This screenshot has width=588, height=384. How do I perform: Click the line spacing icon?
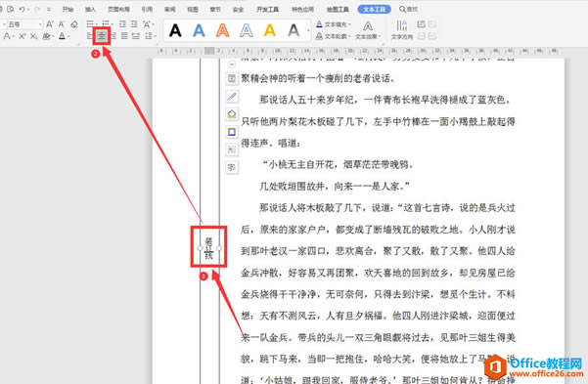coord(148,36)
